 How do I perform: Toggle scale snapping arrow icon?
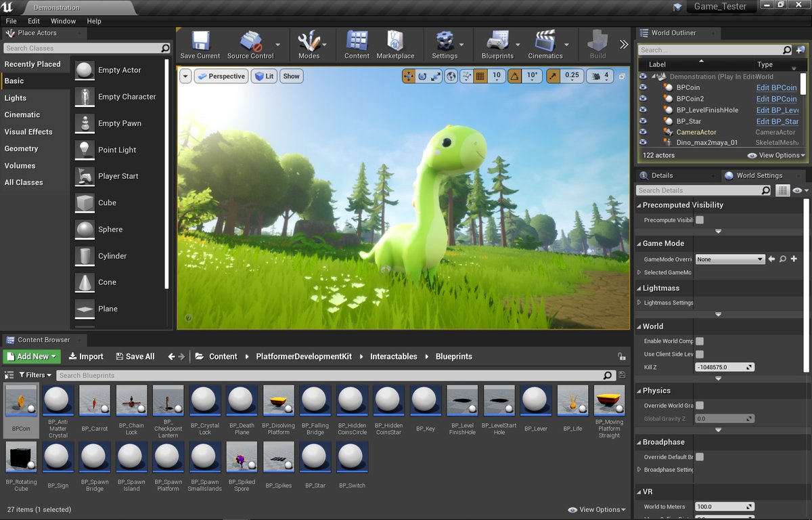(554, 76)
